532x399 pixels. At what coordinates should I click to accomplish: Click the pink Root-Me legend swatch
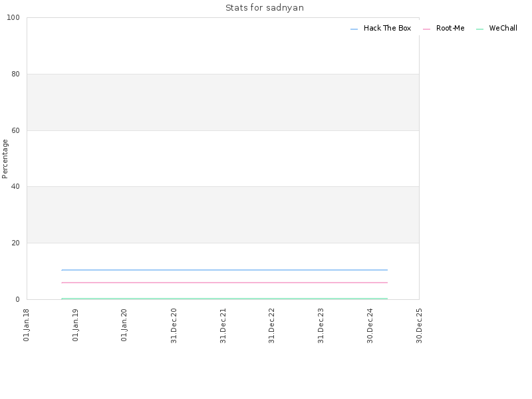(426, 29)
